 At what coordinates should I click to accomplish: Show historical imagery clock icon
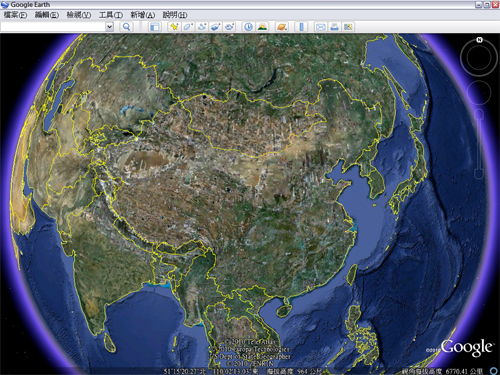(248, 27)
